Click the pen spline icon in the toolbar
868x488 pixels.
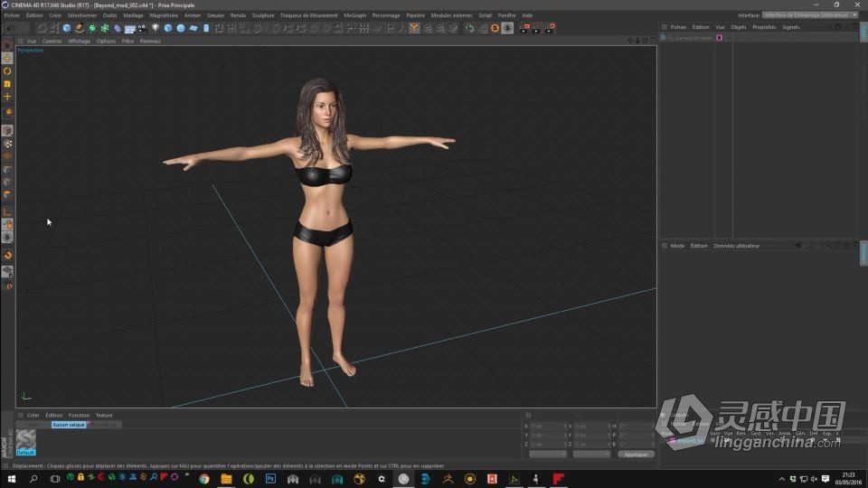(80, 28)
